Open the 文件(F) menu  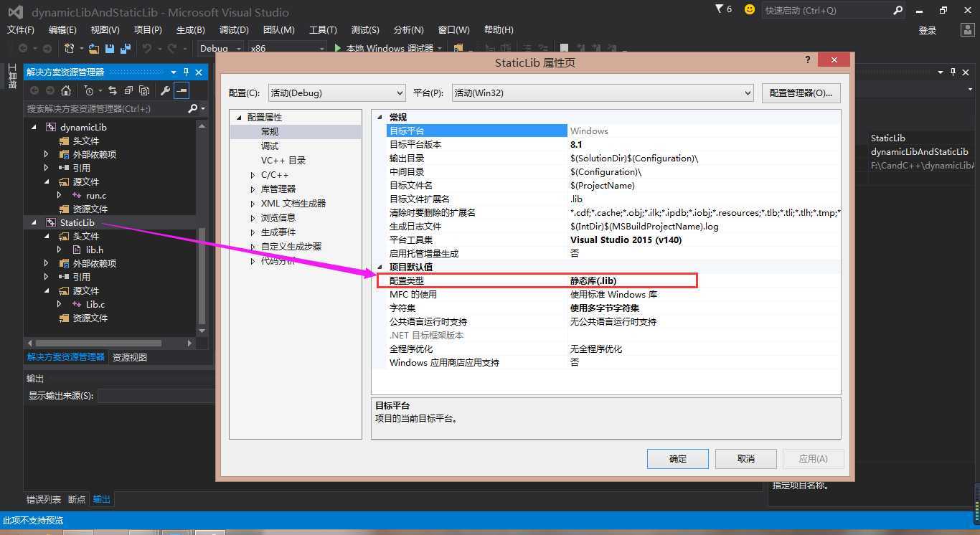21,29
